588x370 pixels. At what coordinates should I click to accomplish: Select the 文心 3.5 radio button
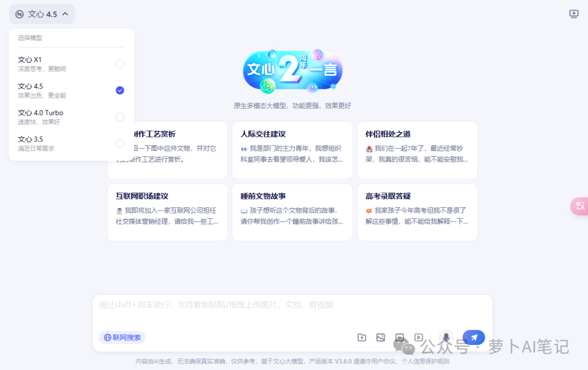pyautogui.click(x=120, y=143)
